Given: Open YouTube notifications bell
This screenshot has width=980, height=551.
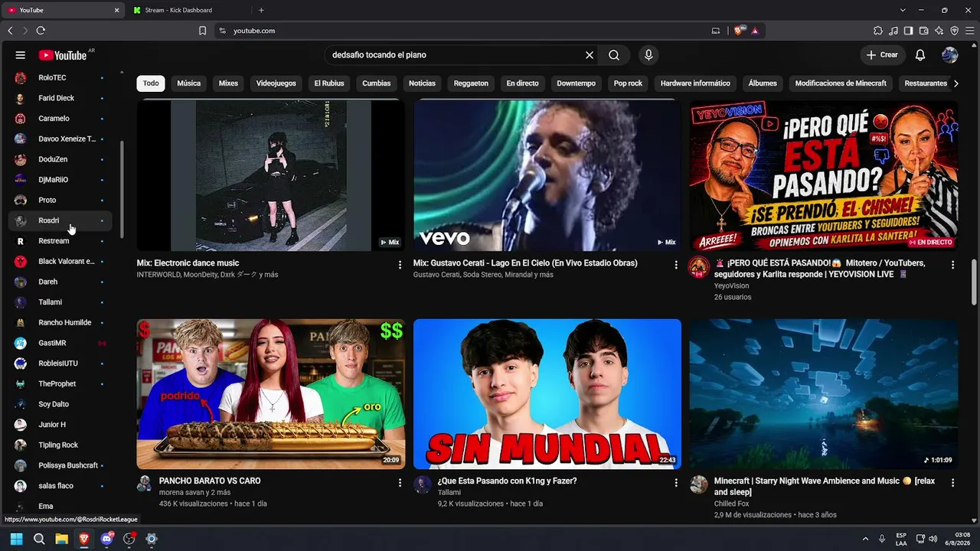Looking at the screenshot, I should click(x=920, y=55).
